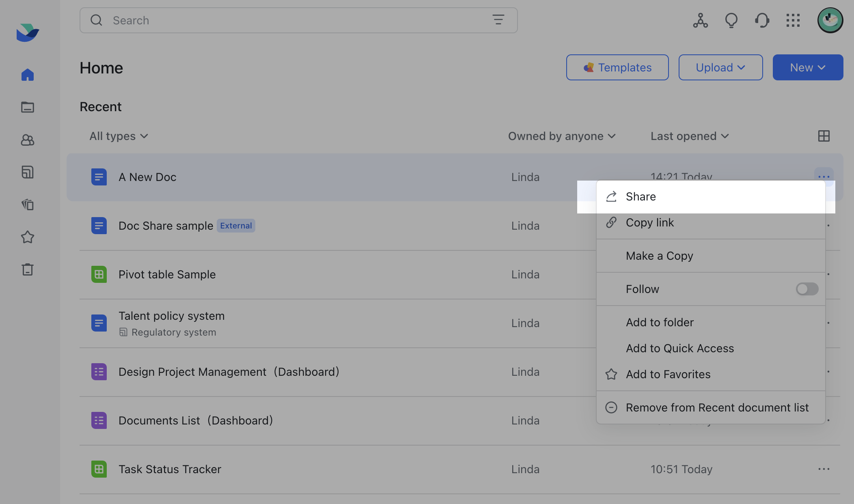Expand the Last opened sort dropdown
Screen dimensions: 854x504
point(689,136)
